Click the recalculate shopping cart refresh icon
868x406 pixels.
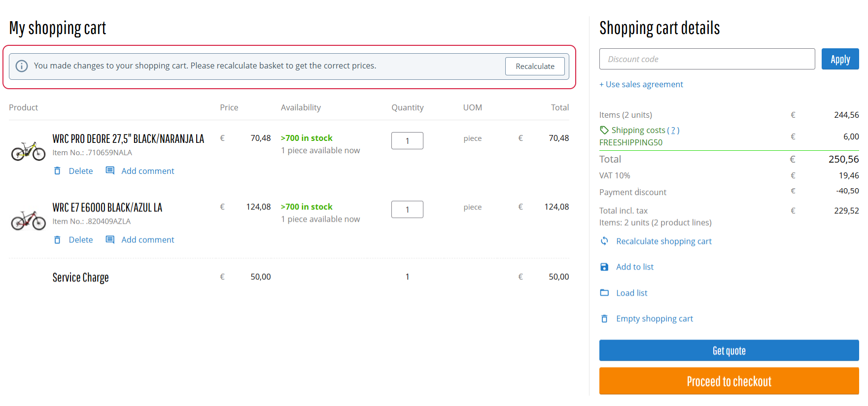click(604, 241)
